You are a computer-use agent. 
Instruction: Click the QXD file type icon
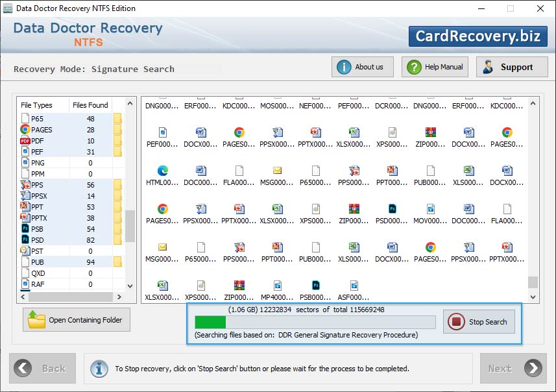(x=25, y=273)
